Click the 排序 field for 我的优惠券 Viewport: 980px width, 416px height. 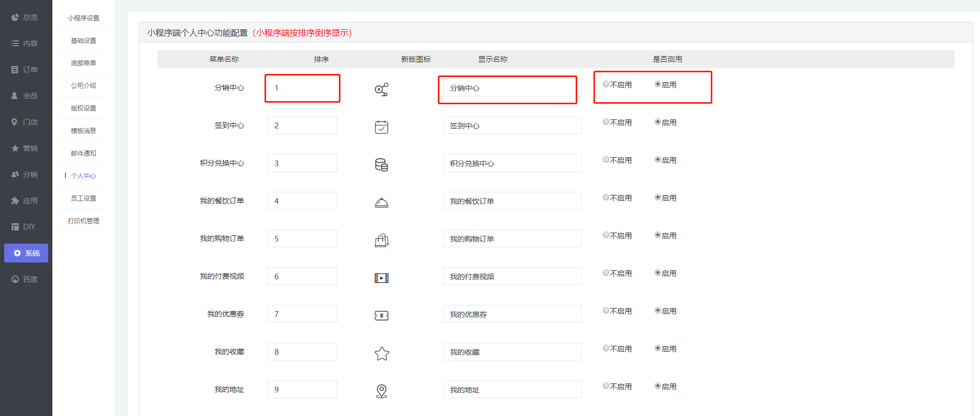coord(302,314)
